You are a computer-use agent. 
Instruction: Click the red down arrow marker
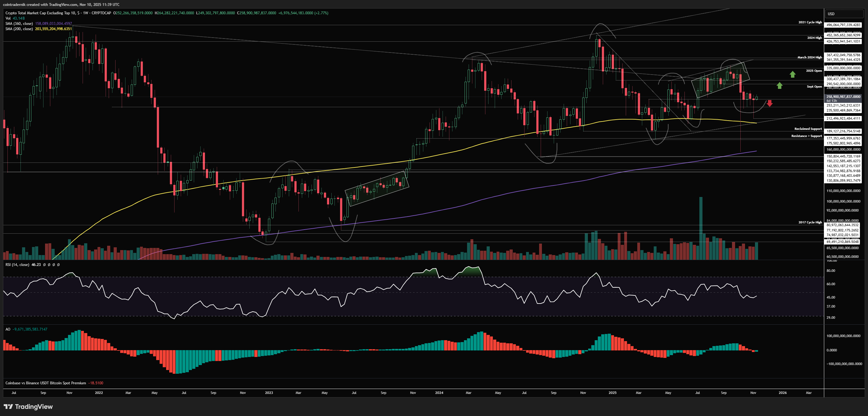770,103
